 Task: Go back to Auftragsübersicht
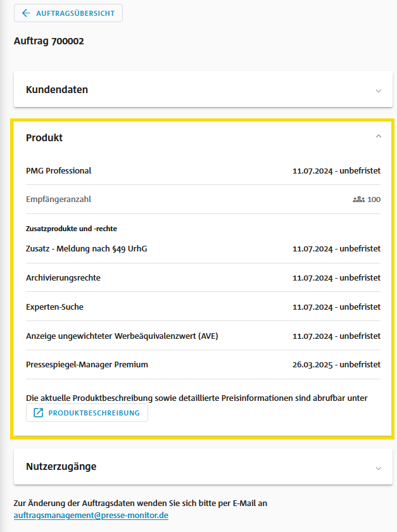pyautogui.click(x=68, y=13)
